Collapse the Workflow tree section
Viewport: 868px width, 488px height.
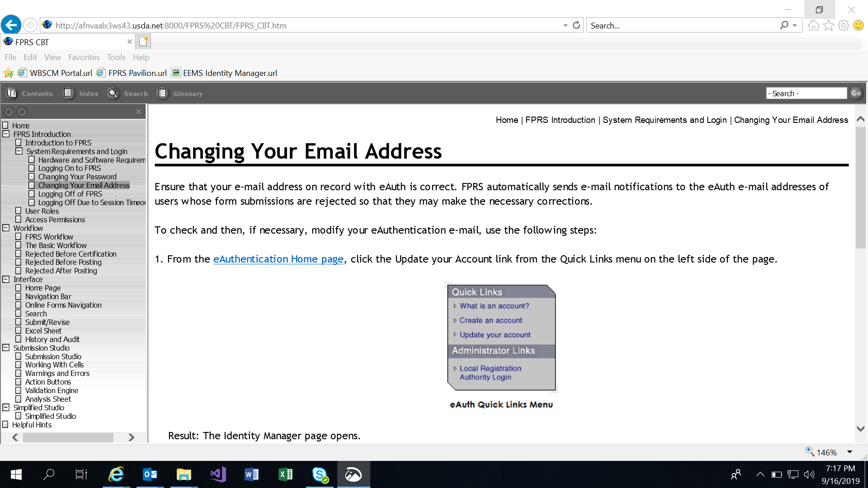pos(6,228)
